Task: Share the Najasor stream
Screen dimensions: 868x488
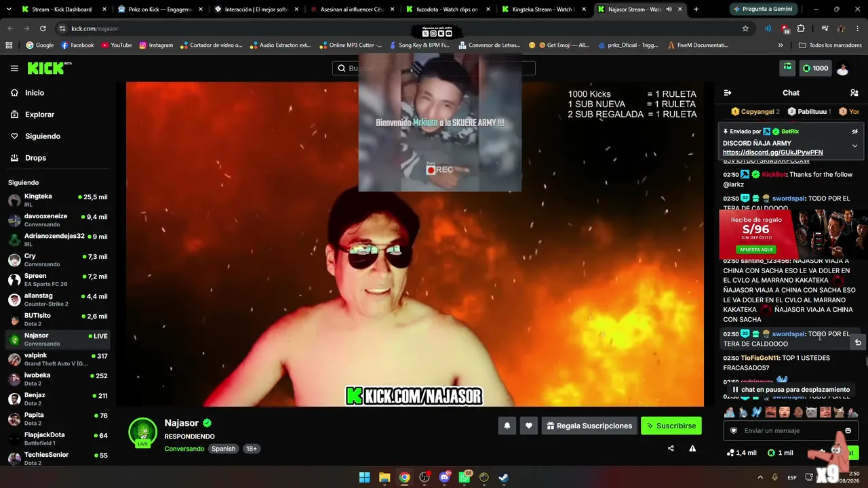Action: 671,448
